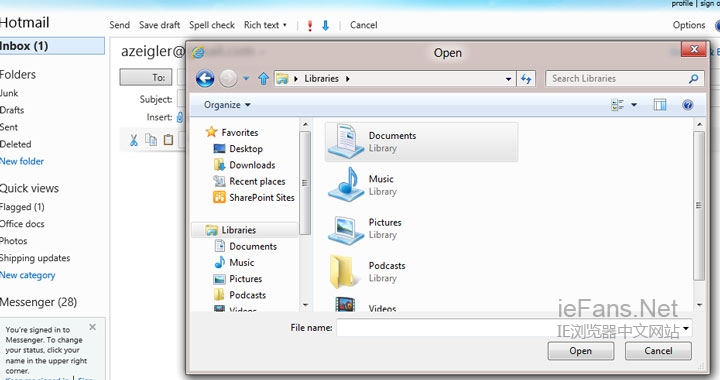Click navigation pane scrollbar down arrow
Image resolution: width=720 pixels, height=380 pixels.
click(x=305, y=305)
